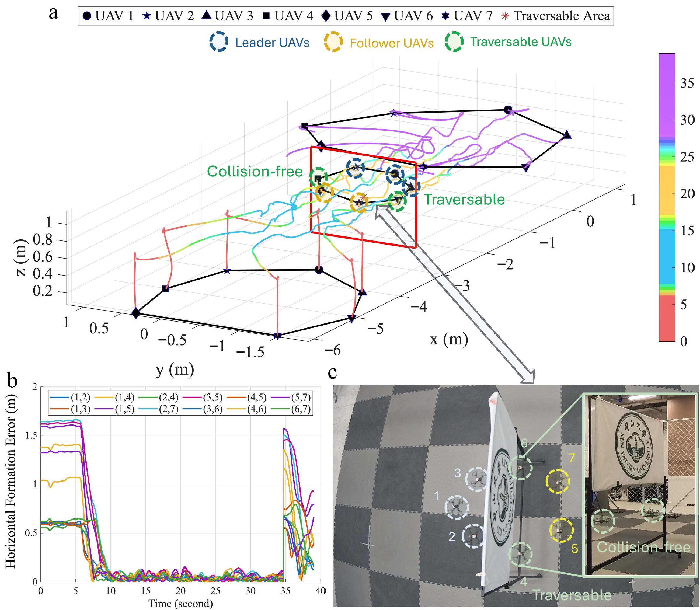700x610 pixels.
Task: Click the yellow dashed Follower UAVs circle
Action: [333, 42]
